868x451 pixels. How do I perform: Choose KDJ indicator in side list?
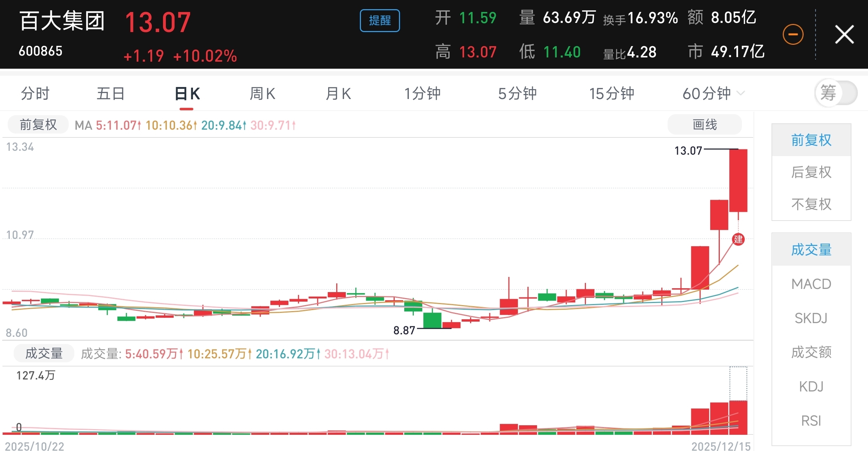pos(811,387)
